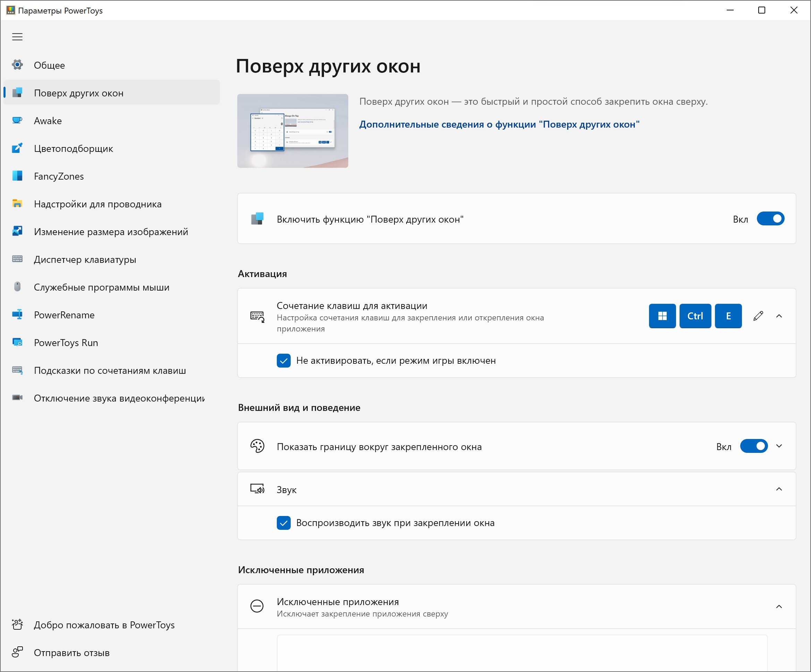Click Отправить отзыв

point(112,652)
